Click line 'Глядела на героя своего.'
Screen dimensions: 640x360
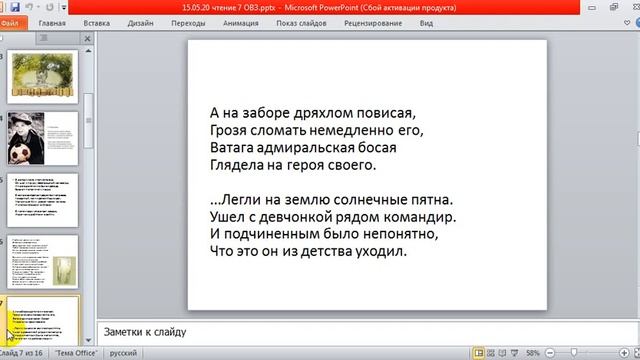point(293,165)
